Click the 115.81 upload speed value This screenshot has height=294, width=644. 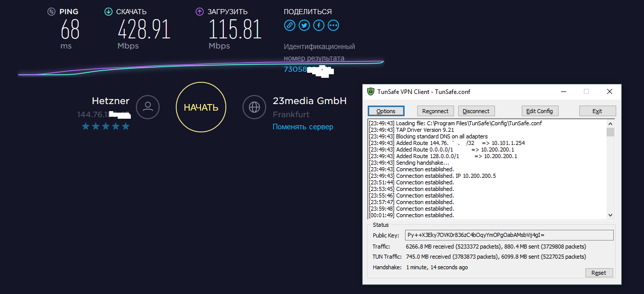pyautogui.click(x=235, y=30)
